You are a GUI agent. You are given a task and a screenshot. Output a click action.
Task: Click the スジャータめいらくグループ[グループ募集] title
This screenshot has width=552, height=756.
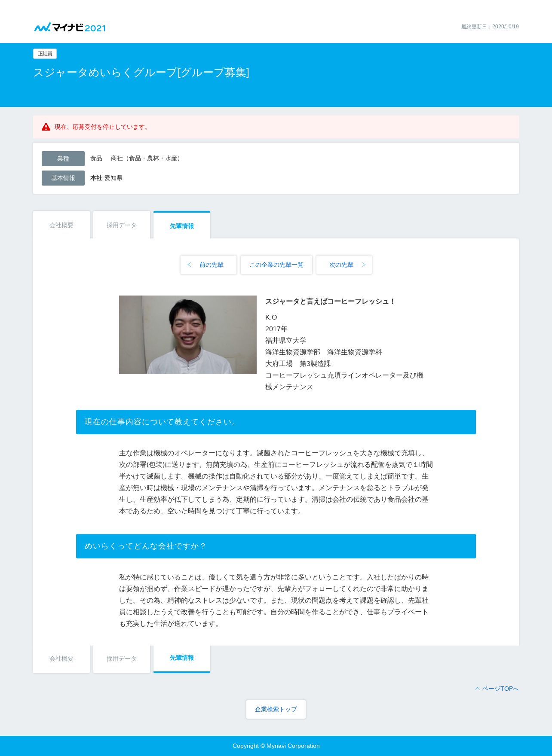point(141,73)
